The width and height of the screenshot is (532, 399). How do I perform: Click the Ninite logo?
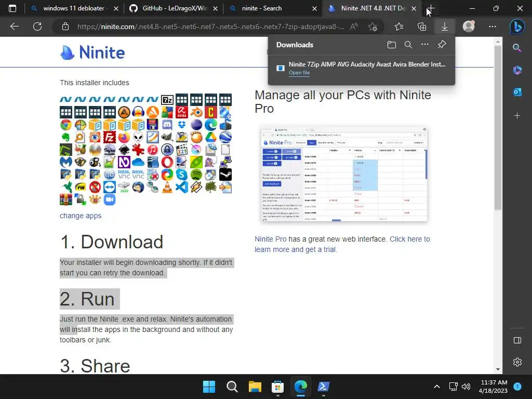(92, 52)
